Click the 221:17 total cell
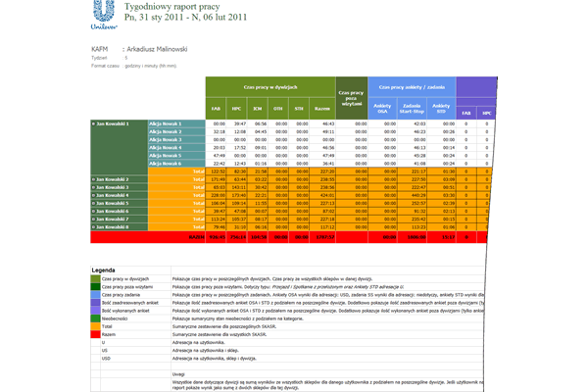 412,171
